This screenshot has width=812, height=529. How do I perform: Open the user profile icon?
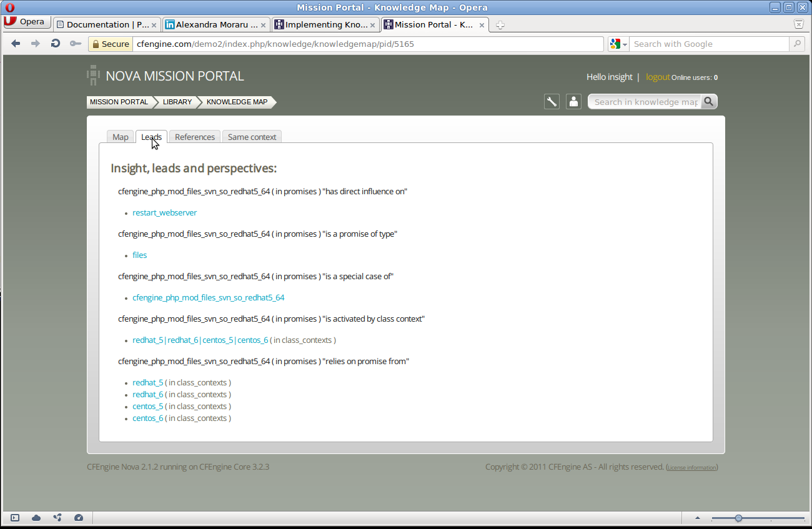tap(573, 102)
